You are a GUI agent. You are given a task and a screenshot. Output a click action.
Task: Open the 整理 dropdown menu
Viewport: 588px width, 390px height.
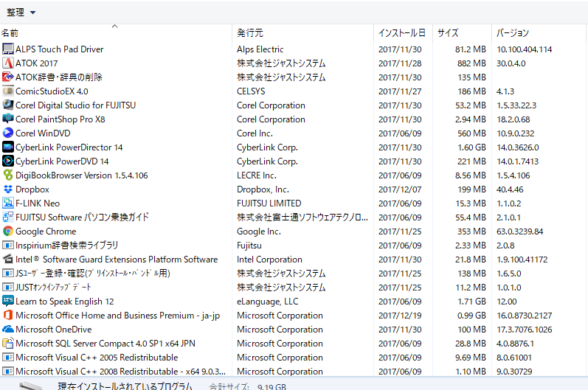pos(21,13)
